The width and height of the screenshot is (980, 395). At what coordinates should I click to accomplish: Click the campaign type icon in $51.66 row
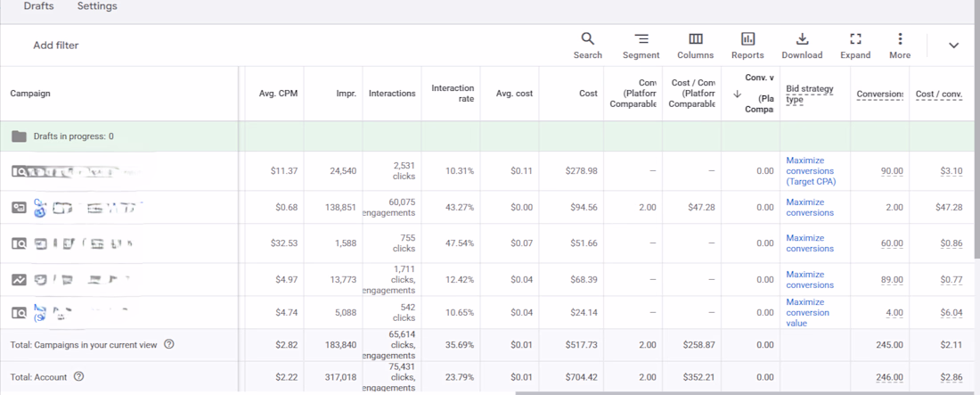19,243
